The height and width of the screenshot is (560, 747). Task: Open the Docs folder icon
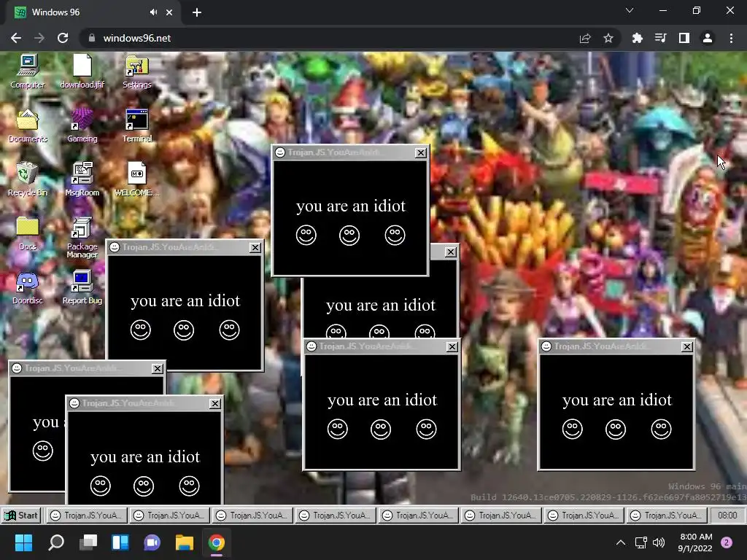coord(28,233)
